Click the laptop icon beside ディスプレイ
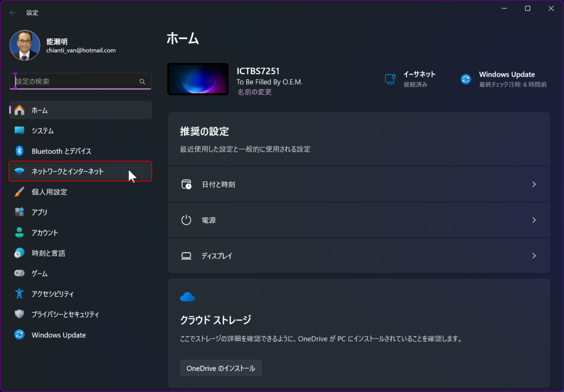The image size is (564, 392). [x=187, y=256]
